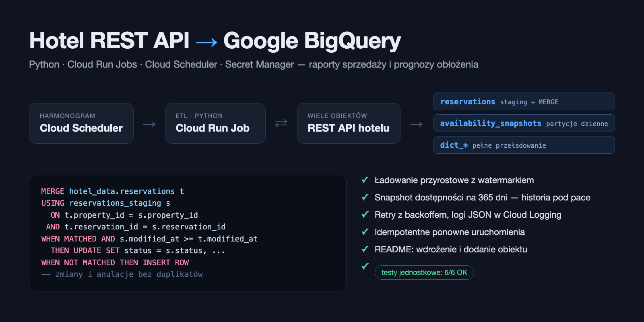Click the dict_* pełne przeładowanie row
Screen dimensions: 644x322
(x=524, y=145)
